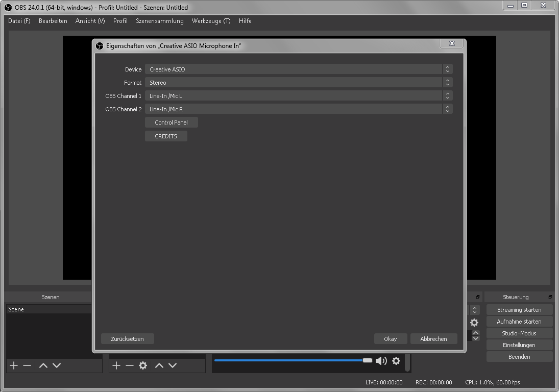Maximize the OBS main window
The height and width of the screenshot is (392, 559).
click(x=524, y=5)
